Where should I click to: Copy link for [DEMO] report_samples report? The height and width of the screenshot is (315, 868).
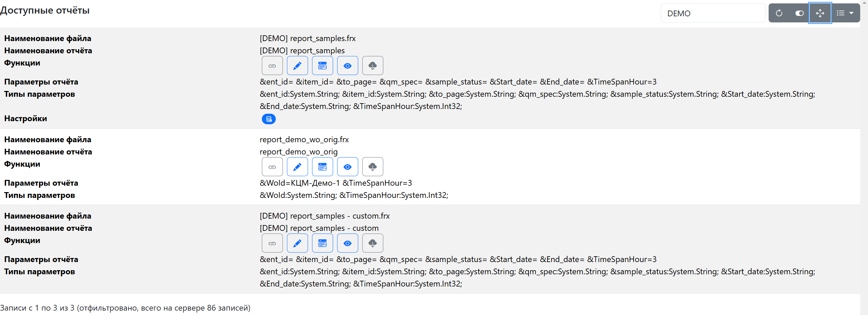[272, 66]
